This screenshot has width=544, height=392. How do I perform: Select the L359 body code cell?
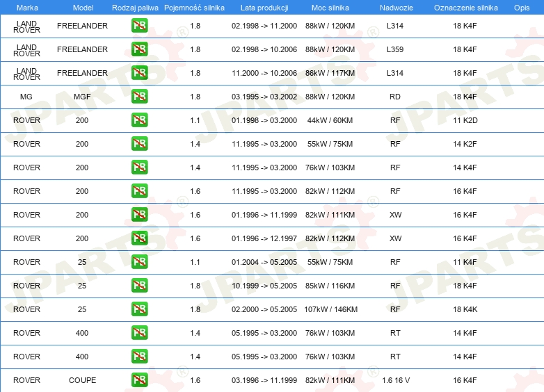395,49
